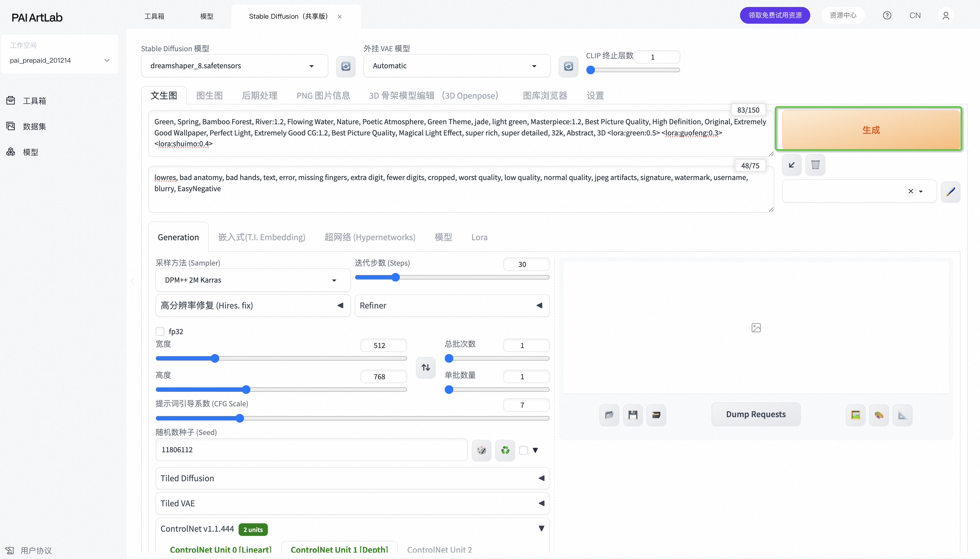Switch to the 图生图 tab
980x559 pixels.
[209, 96]
